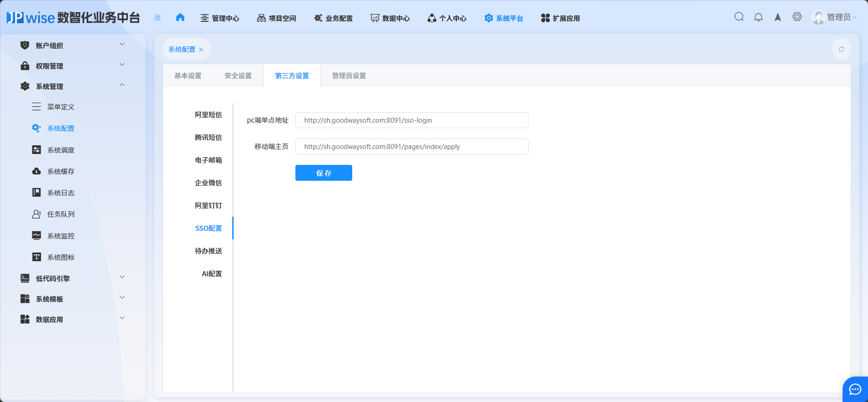Click the 系统监控 monitor icon
The width and height of the screenshot is (868, 402).
tap(36, 235)
